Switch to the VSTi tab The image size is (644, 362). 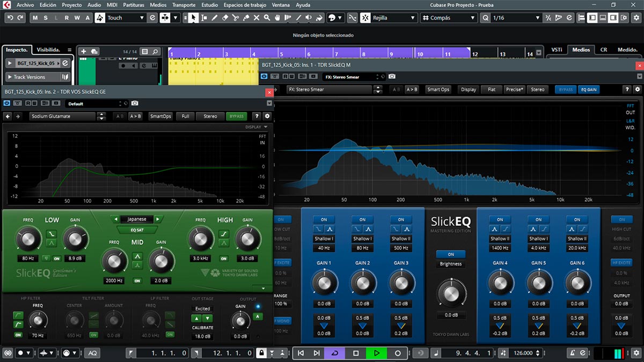click(x=557, y=50)
